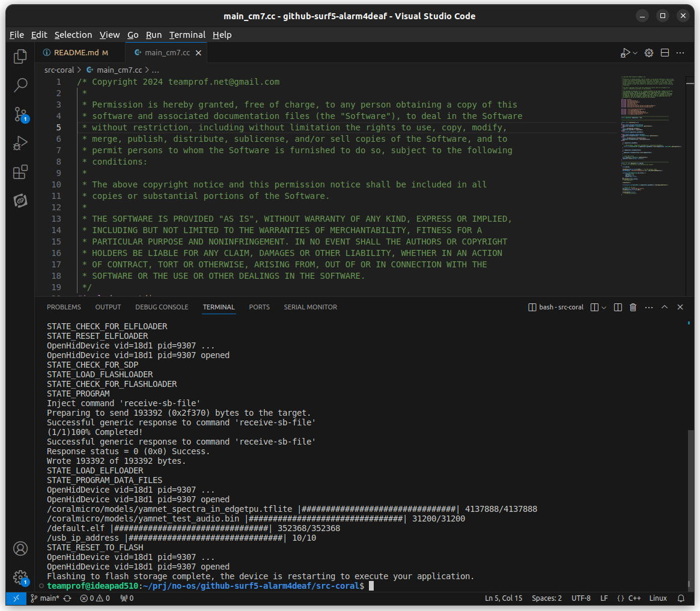Click the forwarded ports status item
Screen dimensions: 700x611
[x=127, y=598]
